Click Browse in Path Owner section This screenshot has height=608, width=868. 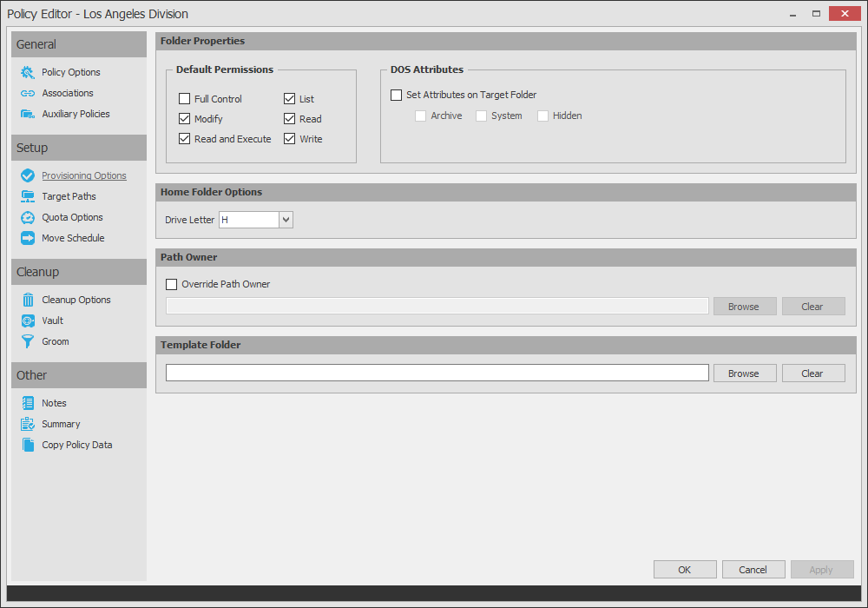(745, 307)
